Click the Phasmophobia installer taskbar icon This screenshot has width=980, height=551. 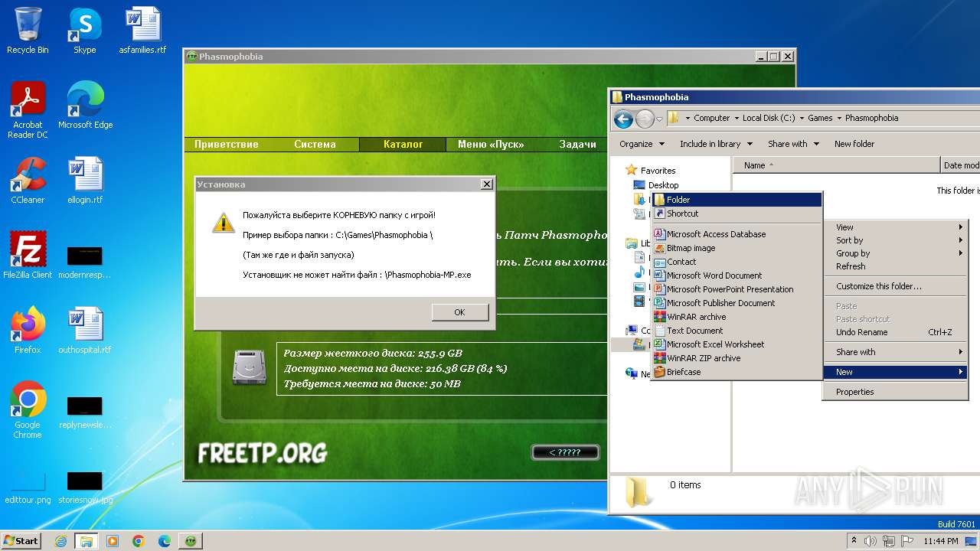pyautogui.click(x=191, y=541)
